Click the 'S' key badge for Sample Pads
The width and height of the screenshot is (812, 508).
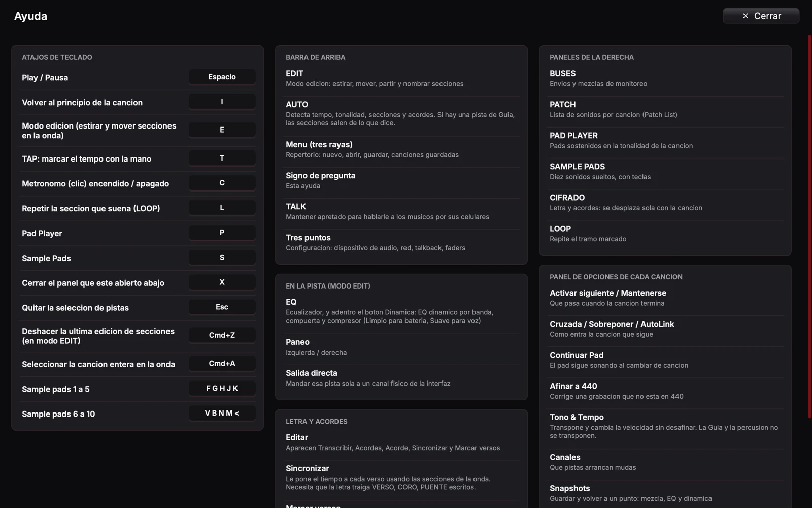click(x=222, y=258)
